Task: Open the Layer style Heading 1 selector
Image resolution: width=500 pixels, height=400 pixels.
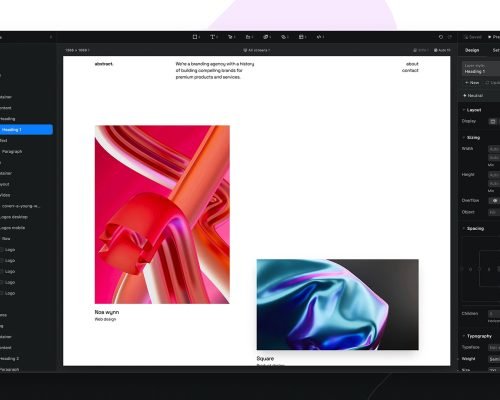Action: tap(481, 69)
